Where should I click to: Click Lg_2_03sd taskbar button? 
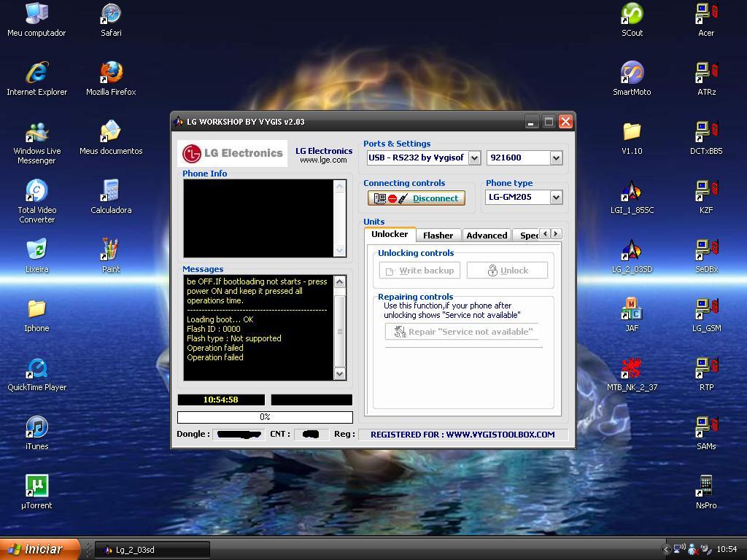tap(152, 550)
